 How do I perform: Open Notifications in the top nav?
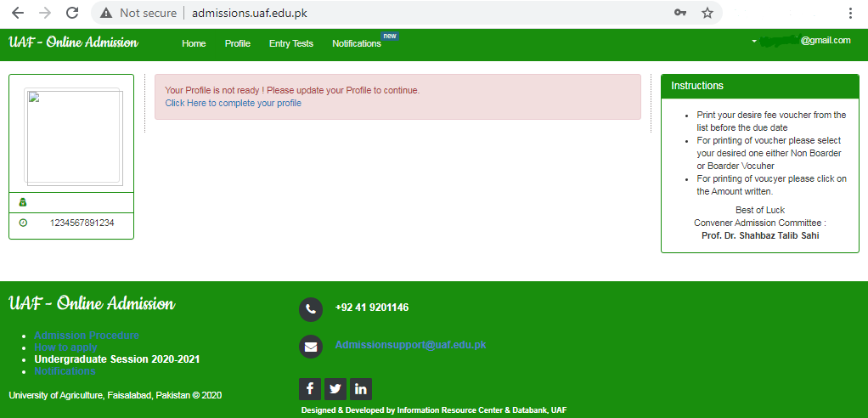point(357,43)
